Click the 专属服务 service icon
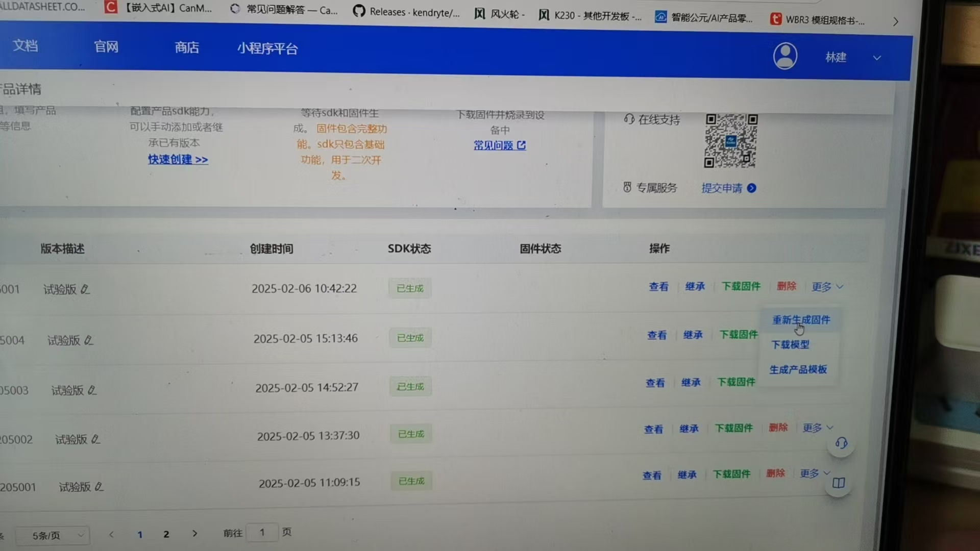980x551 pixels. [x=627, y=187]
